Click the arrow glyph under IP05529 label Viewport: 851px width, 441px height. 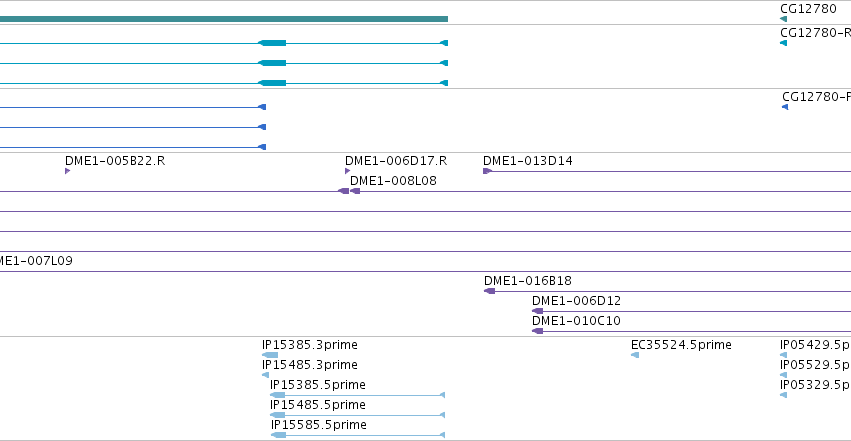783,375
